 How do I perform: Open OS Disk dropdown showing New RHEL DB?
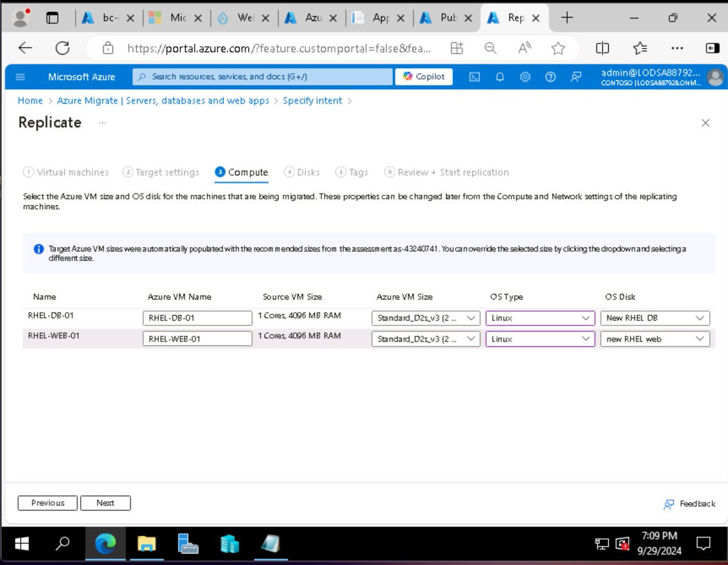(655, 318)
